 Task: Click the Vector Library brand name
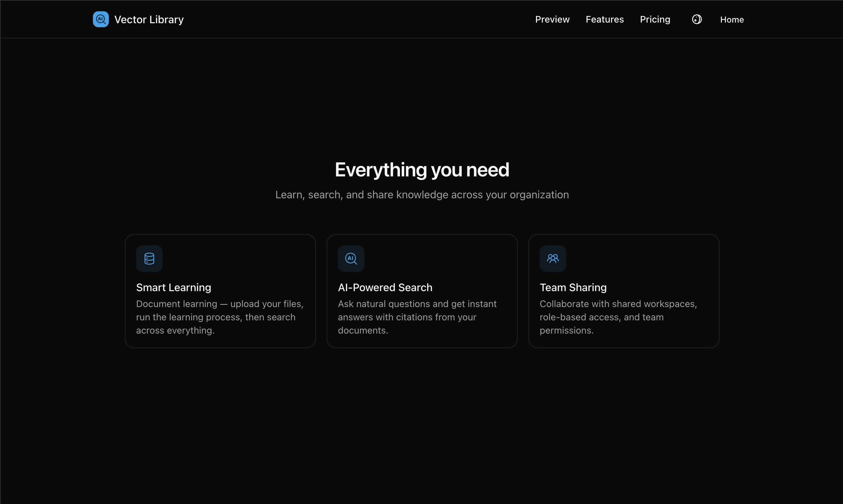pyautogui.click(x=149, y=20)
